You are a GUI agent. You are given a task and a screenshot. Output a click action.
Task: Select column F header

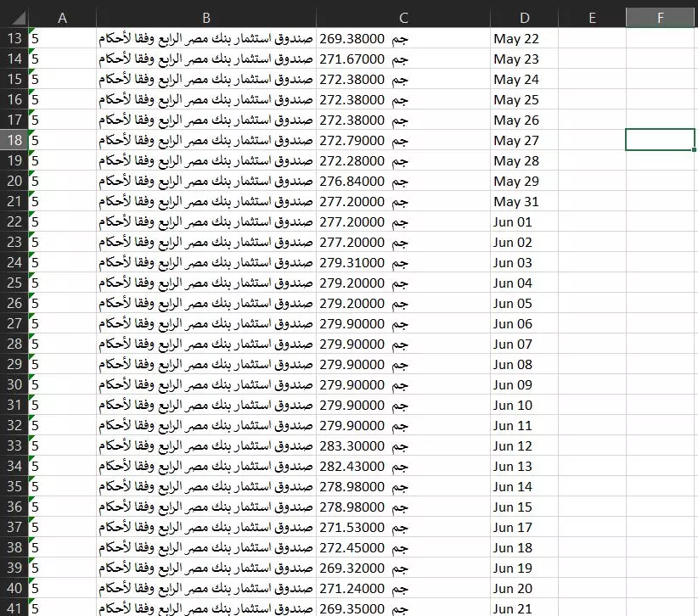click(660, 15)
